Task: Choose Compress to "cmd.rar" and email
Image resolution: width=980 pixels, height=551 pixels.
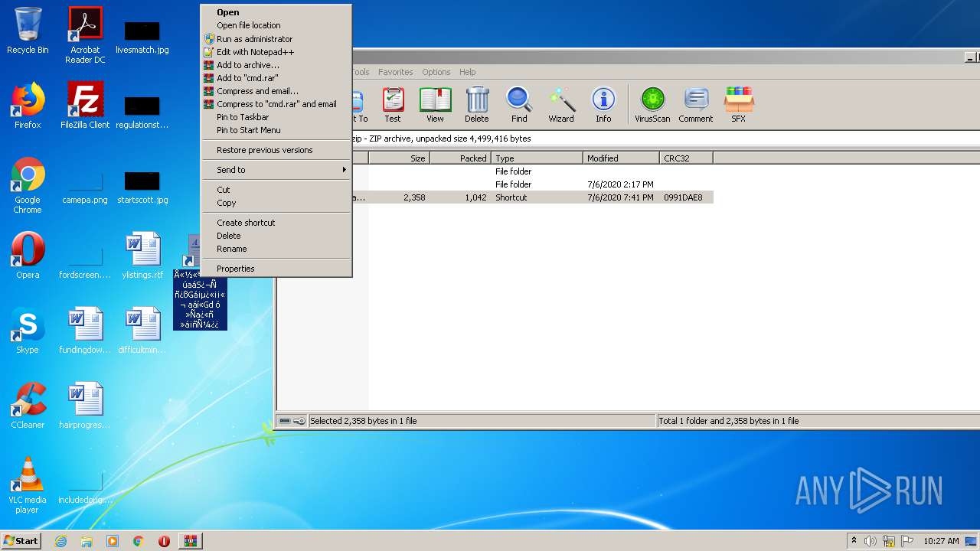Action: click(276, 104)
